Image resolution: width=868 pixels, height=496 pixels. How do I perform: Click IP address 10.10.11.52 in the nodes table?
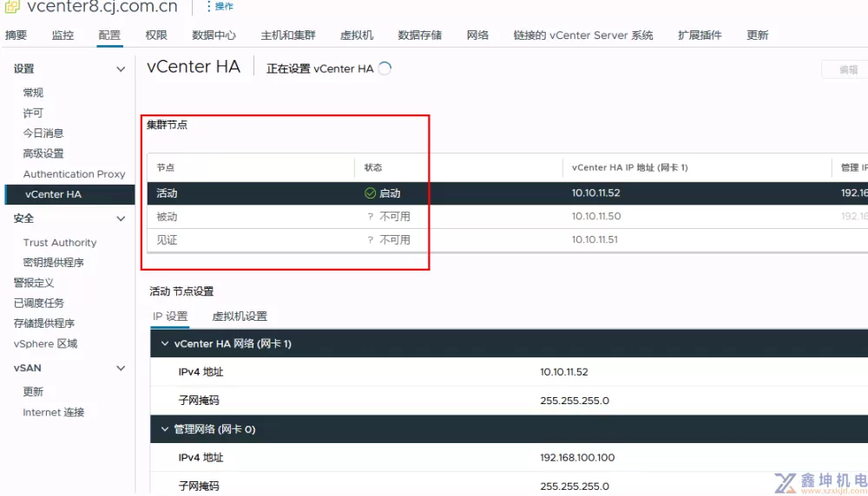tap(595, 193)
